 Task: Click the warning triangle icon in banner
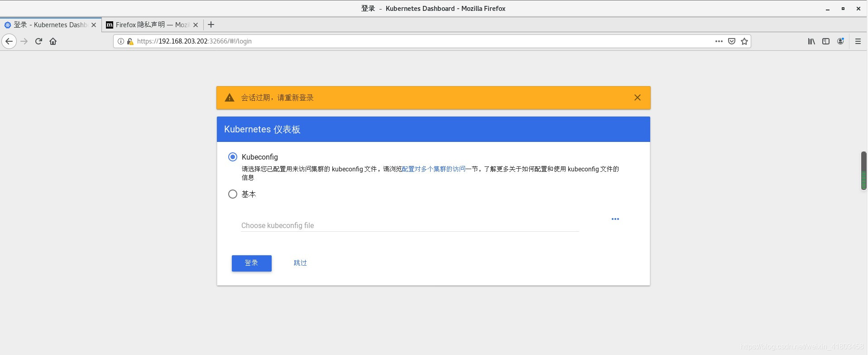coord(230,97)
